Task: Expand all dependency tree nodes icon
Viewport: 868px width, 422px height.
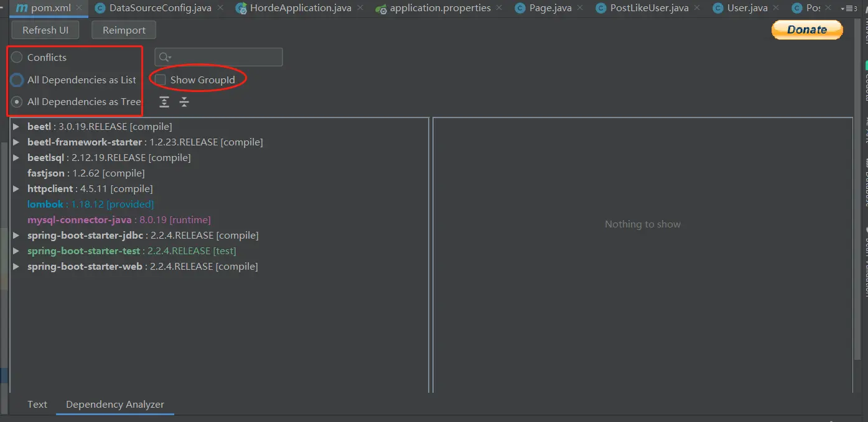Action: click(164, 102)
